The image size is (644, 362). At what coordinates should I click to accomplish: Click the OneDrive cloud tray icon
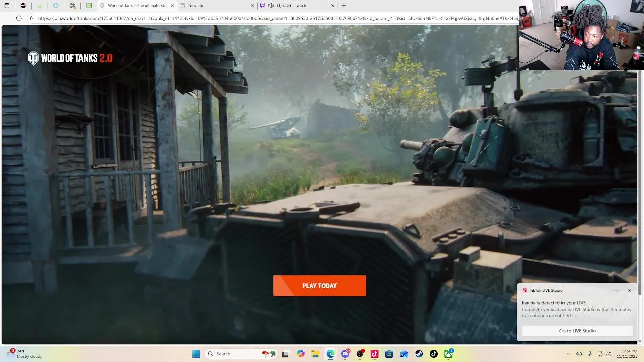click(x=579, y=354)
